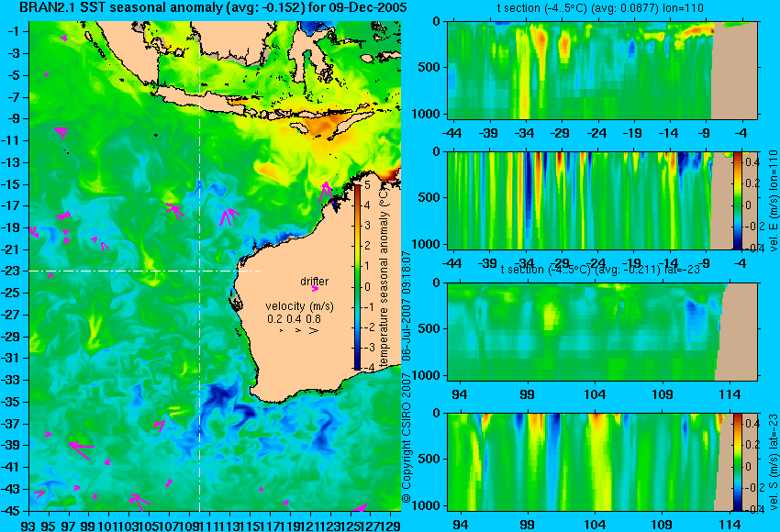Click the 't section' lon=110 panel title
The height and width of the screenshot is (532, 780).
pos(600,8)
